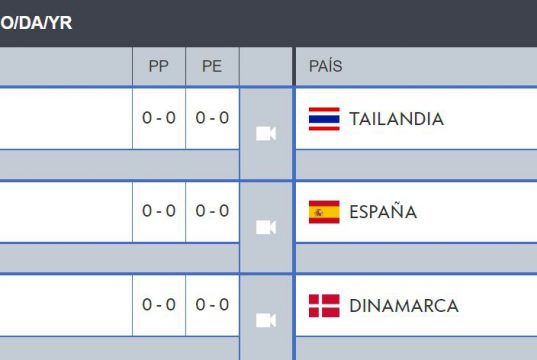Click the Thailand flag icon
This screenshot has height=360, width=537.
tap(324, 119)
